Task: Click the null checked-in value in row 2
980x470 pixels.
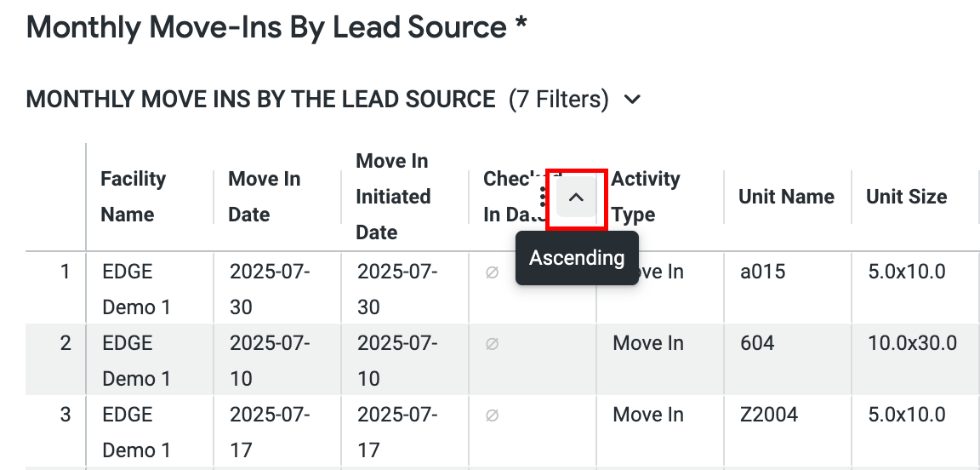Action: pyautogui.click(x=492, y=344)
